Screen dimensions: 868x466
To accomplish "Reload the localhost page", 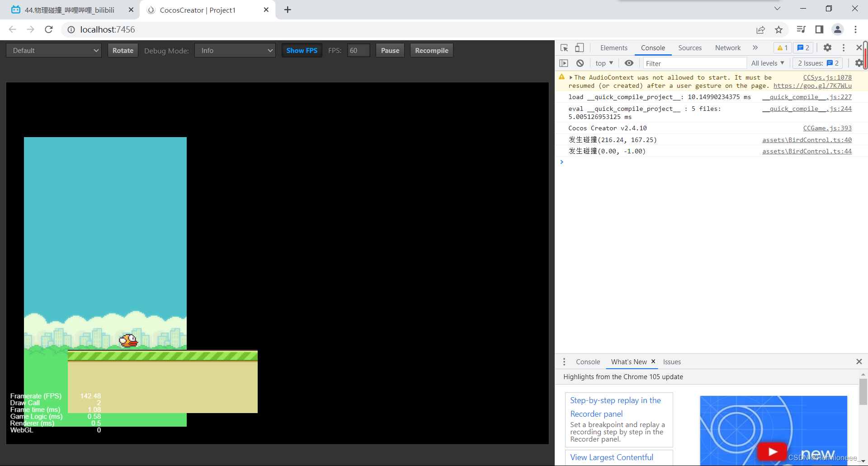I will (x=49, y=29).
